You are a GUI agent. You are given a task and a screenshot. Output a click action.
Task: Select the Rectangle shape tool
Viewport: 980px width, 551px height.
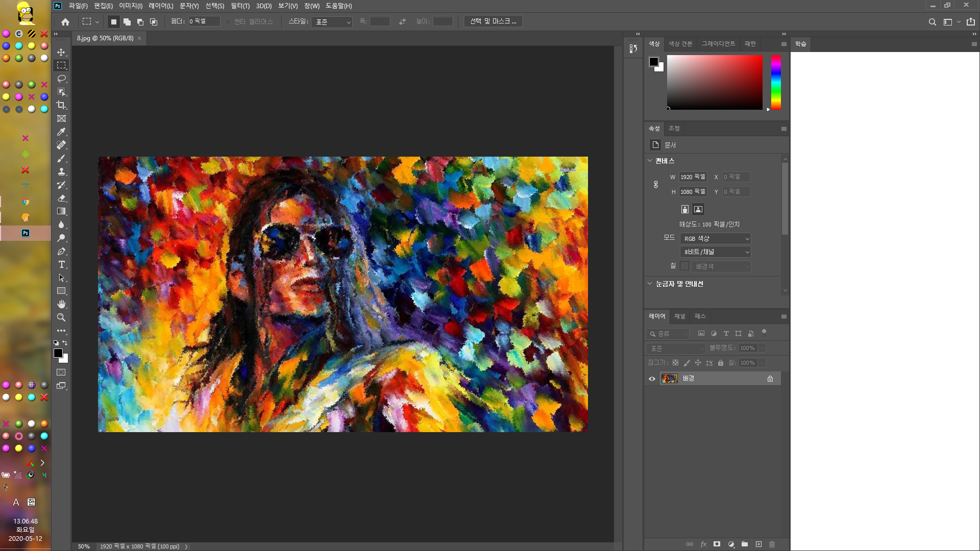[x=61, y=291]
